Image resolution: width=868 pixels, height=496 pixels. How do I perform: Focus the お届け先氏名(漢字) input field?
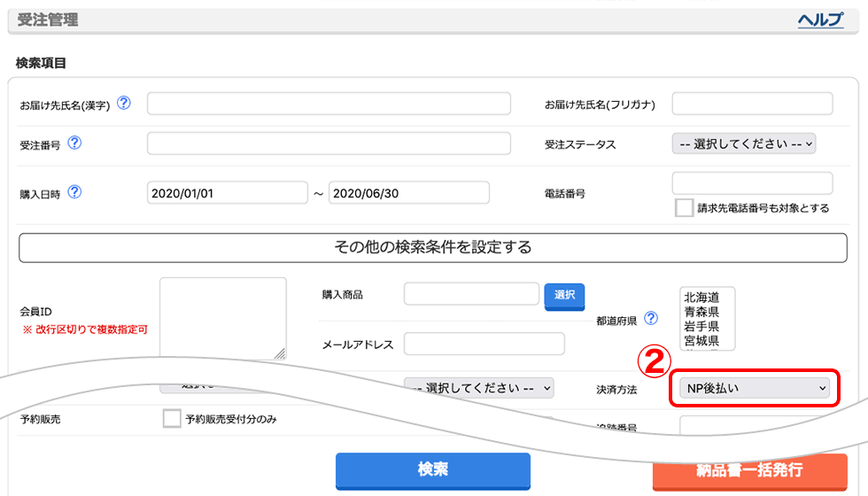pyautogui.click(x=329, y=104)
